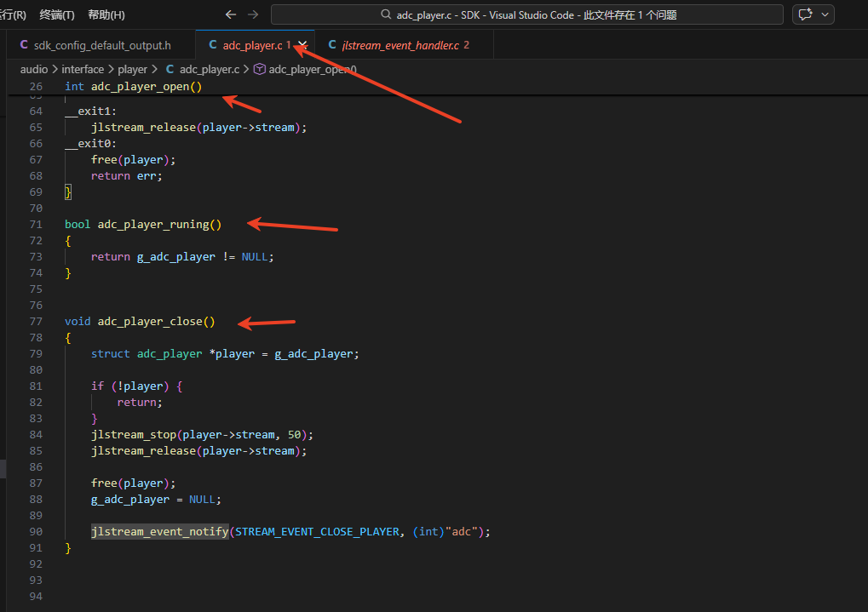This screenshot has width=868, height=612.
Task: Open the 帮助(H) menu
Action: (x=106, y=15)
